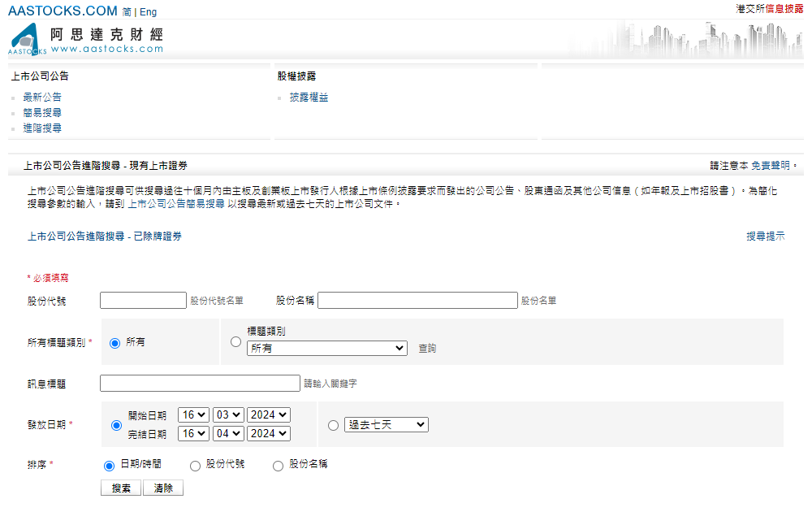Focus the 股份代號 input field
Viewport: 812px width, 512px height.
(x=143, y=301)
